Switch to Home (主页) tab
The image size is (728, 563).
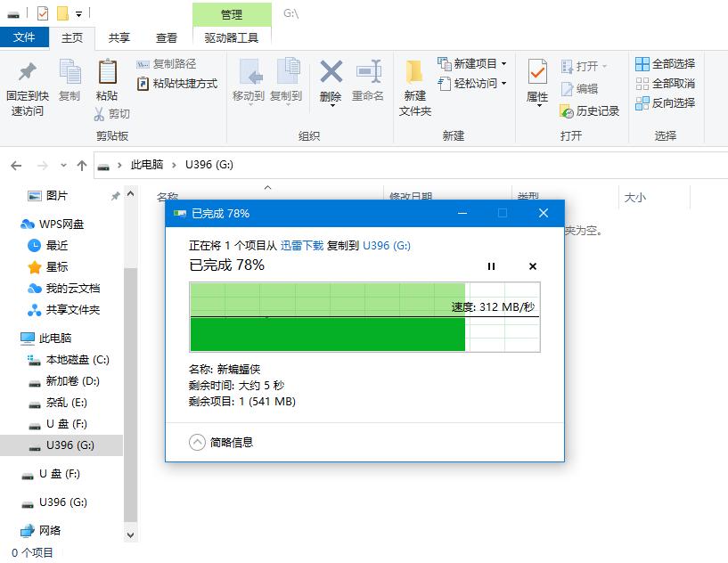point(72,37)
